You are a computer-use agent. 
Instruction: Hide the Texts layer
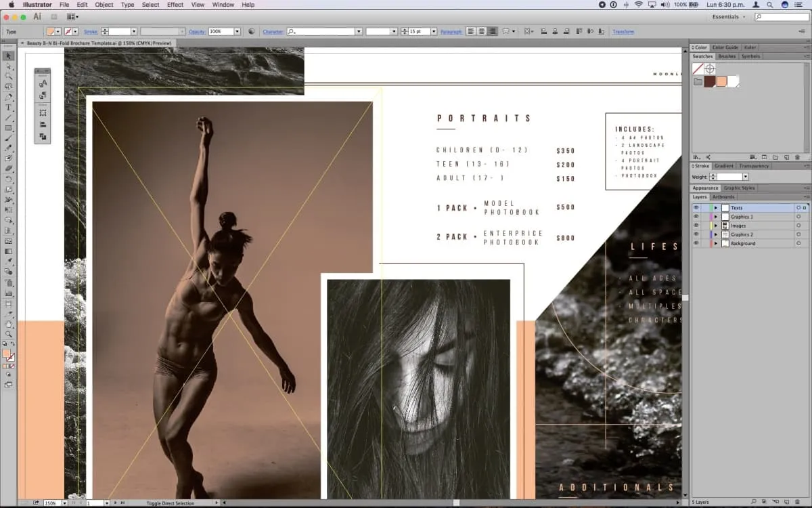[696, 208]
